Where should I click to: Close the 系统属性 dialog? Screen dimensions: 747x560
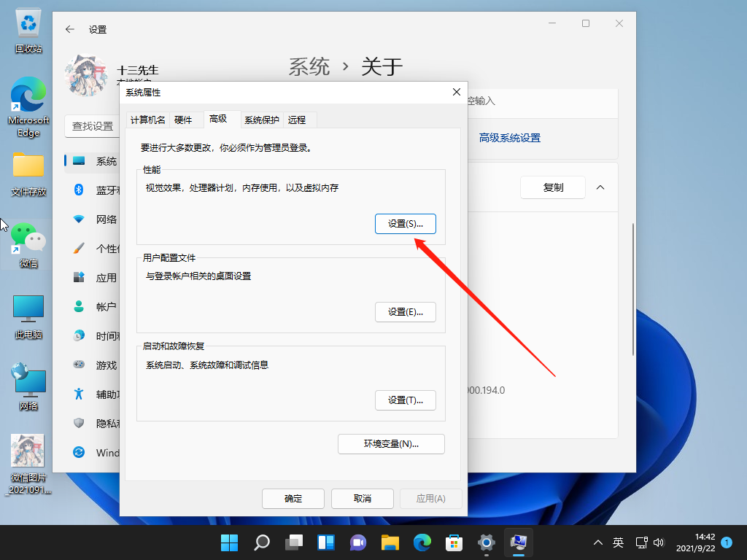pyautogui.click(x=457, y=92)
